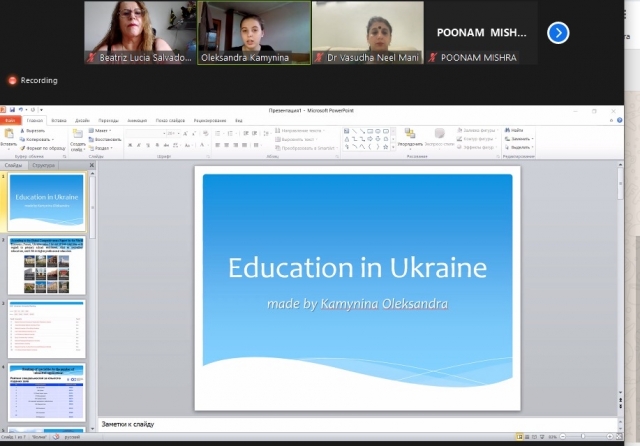Image resolution: width=640 pixels, height=446 pixels.
Task: Open the File (Файл) button
Action: (x=11, y=121)
